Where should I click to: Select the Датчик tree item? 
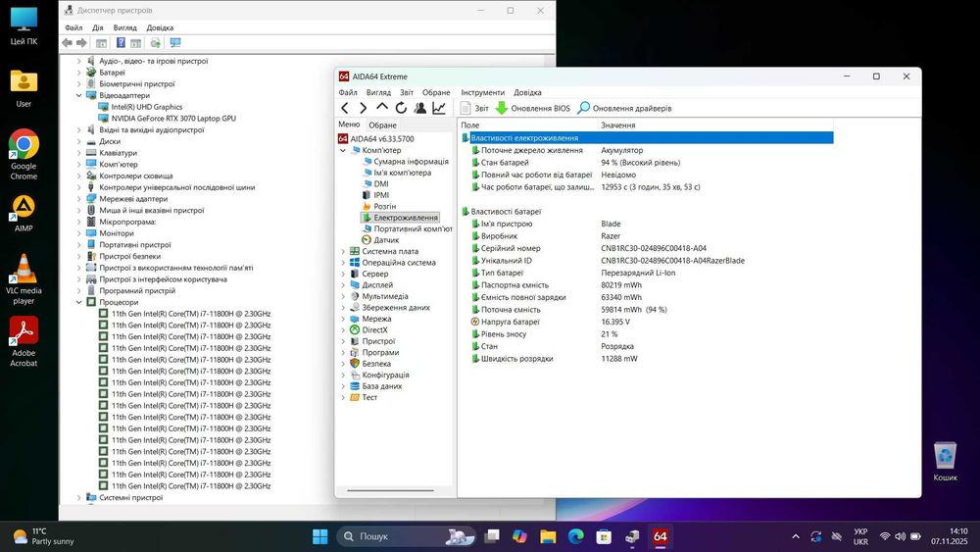pos(386,240)
